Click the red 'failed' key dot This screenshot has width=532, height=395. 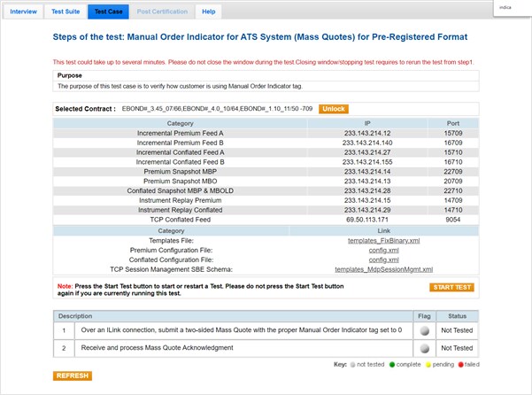tap(459, 364)
